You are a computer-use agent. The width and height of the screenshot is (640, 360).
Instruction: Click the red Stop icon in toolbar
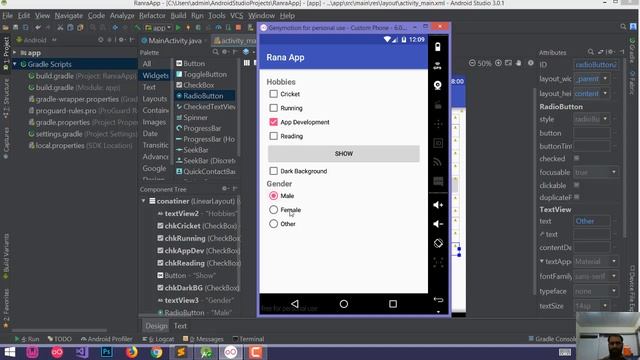pyautogui.click(x=239, y=28)
